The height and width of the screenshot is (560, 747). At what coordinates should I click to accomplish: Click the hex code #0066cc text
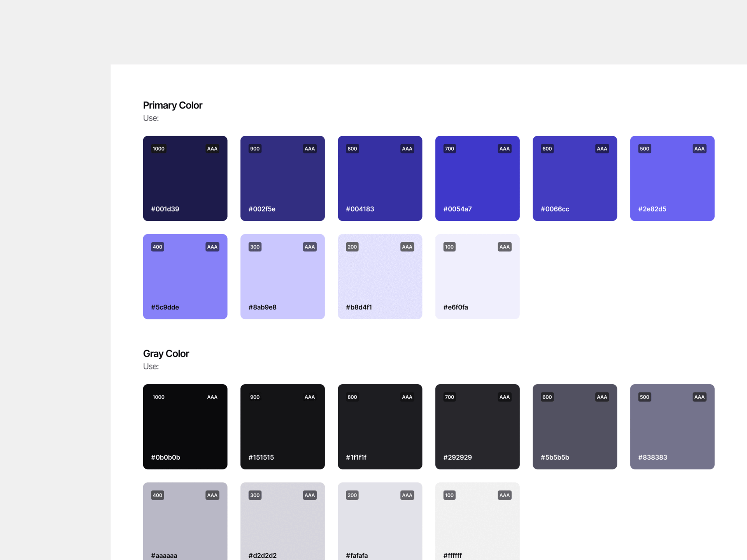tap(554, 209)
